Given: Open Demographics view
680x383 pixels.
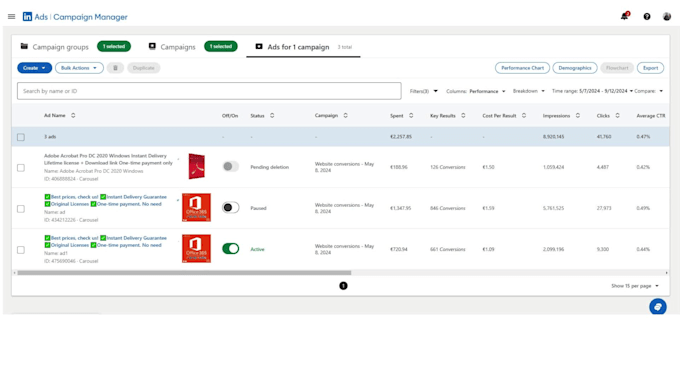Looking at the screenshot, I should click(575, 68).
